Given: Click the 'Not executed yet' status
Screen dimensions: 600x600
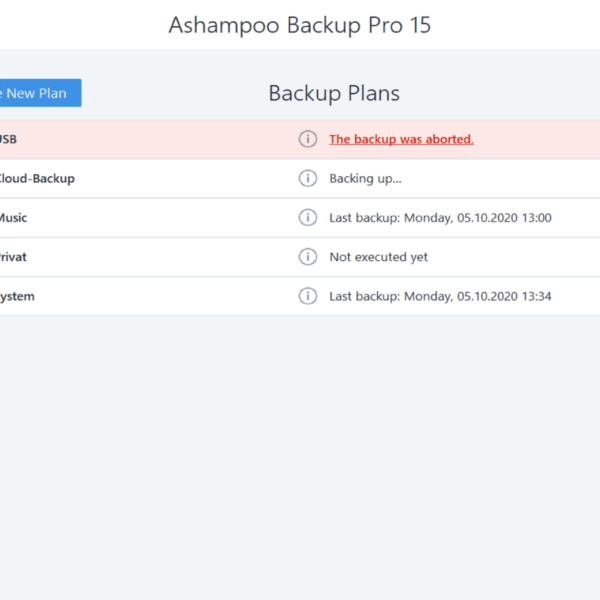Looking at the screenshot, I should click(378, 257).
